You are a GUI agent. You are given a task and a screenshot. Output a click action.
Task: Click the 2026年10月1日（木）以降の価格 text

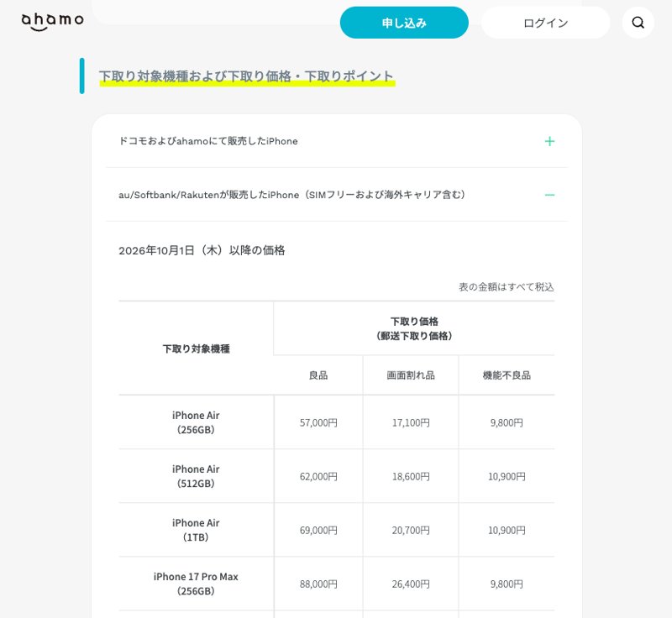[202, 250]
